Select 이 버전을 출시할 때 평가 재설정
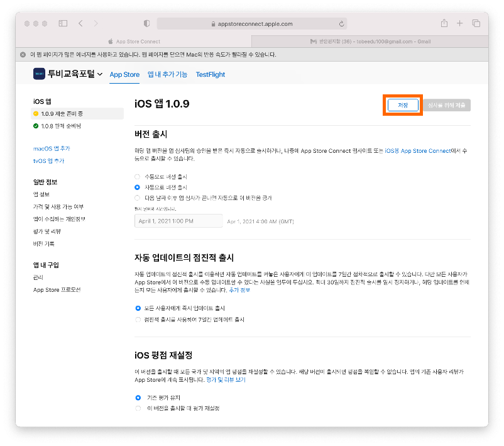 (138, 408)
